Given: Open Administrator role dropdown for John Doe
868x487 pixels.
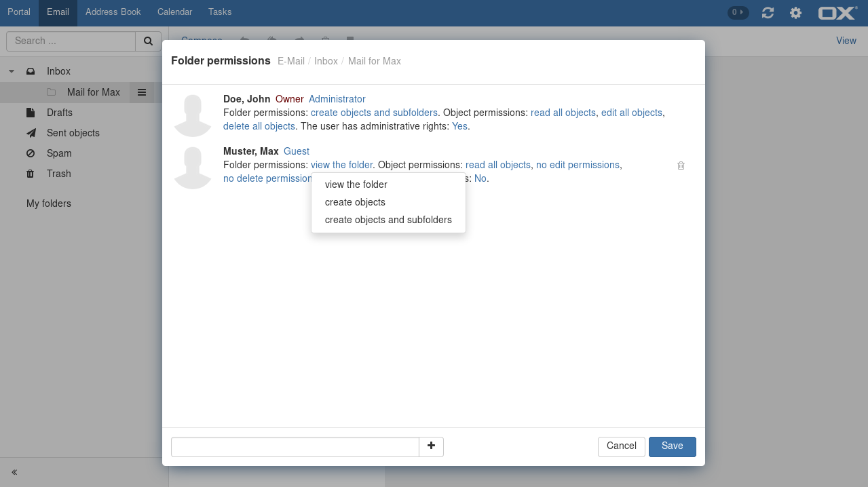Looking at the screenshot, I should [x=337, y=99].
